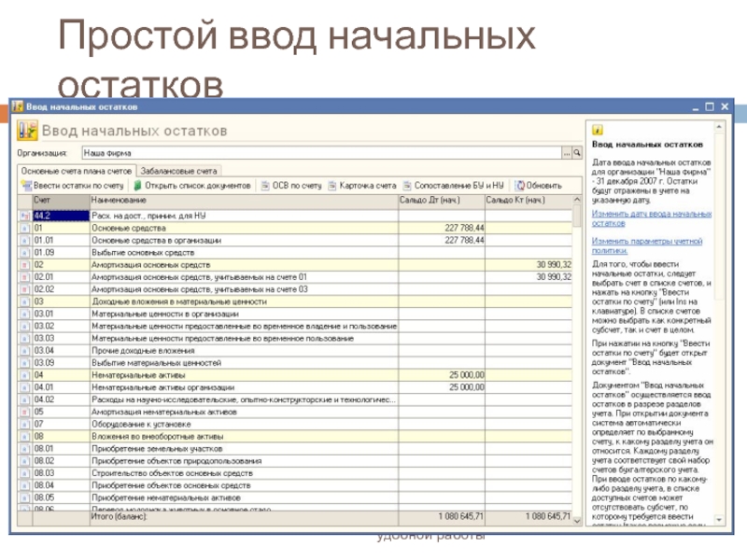Click the account icon in row 08

pos(25,437)
